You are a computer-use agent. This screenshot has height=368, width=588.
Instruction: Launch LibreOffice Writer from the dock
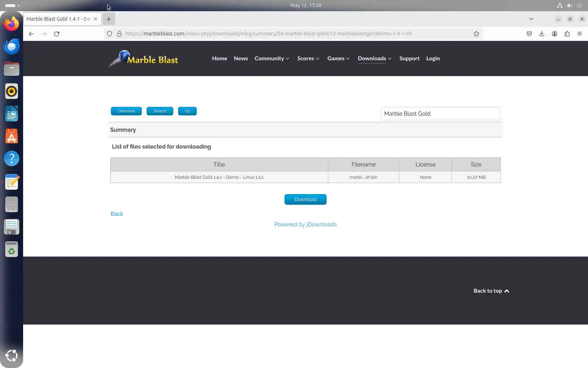pos(12,114)
